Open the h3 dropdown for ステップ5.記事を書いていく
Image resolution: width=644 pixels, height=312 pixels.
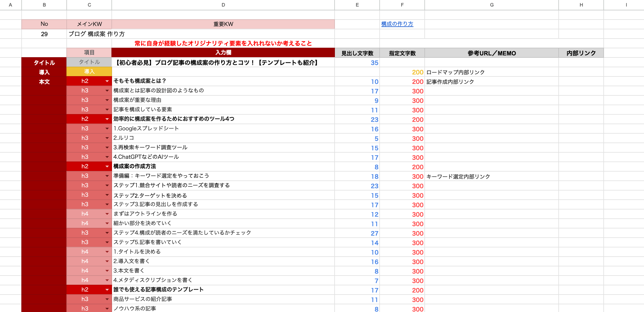click(x=107, y=242)
